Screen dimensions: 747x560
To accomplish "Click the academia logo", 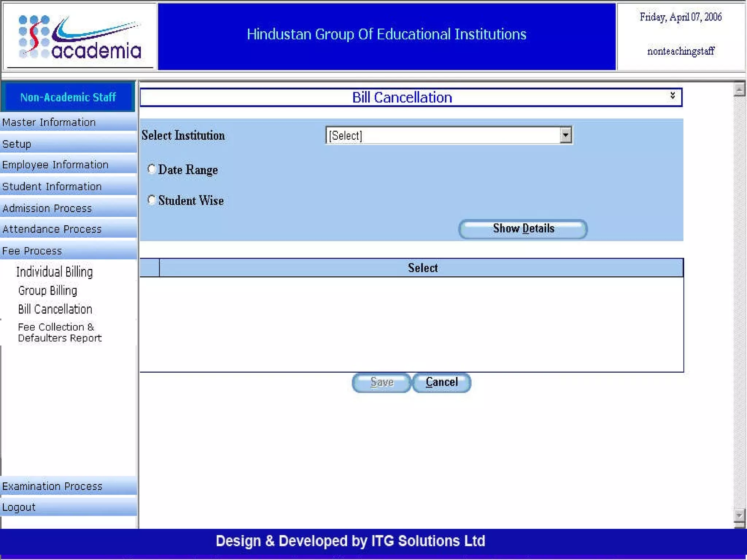I will [80, 37].
